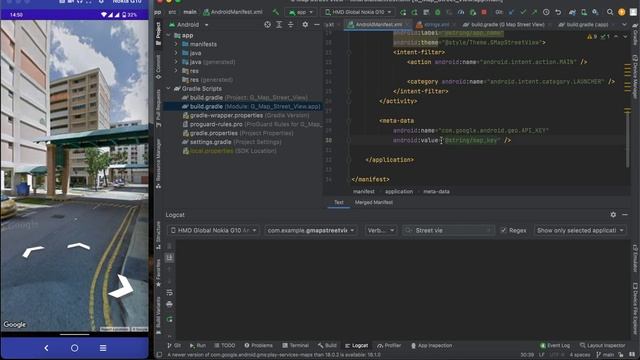Open the Build Variants side tab
This screenshot has width=640, height=360.
click(x=158, y=316)
